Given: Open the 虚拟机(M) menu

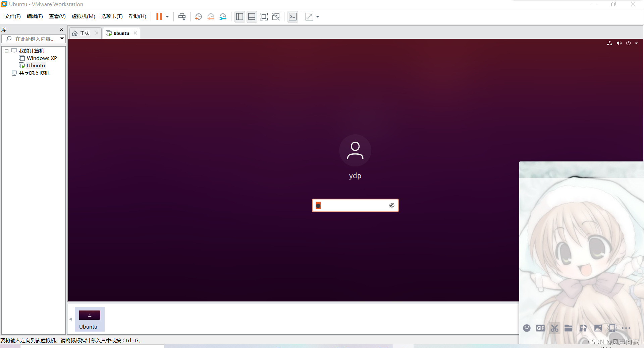Looking at the screenshot, I should [84, 16].
